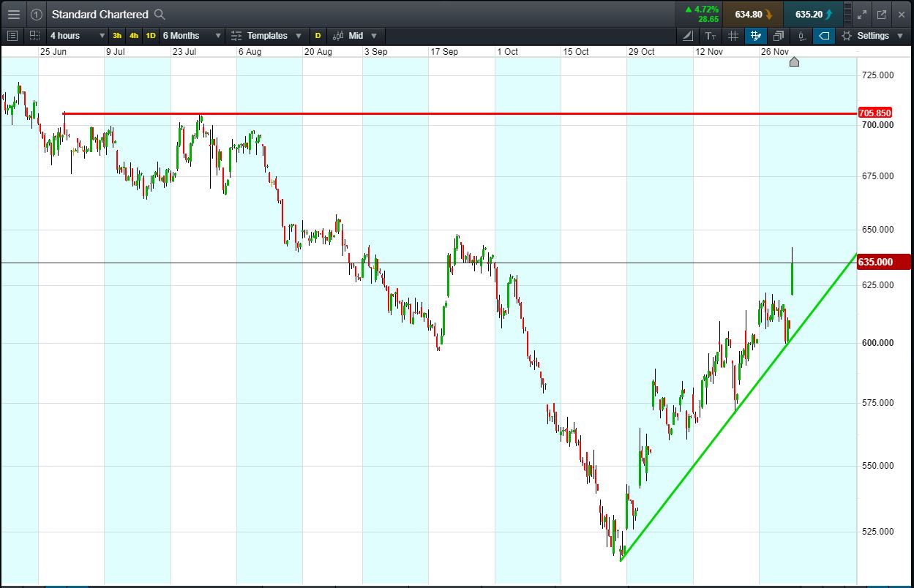Open the hamburger main menu

point(13,14)
